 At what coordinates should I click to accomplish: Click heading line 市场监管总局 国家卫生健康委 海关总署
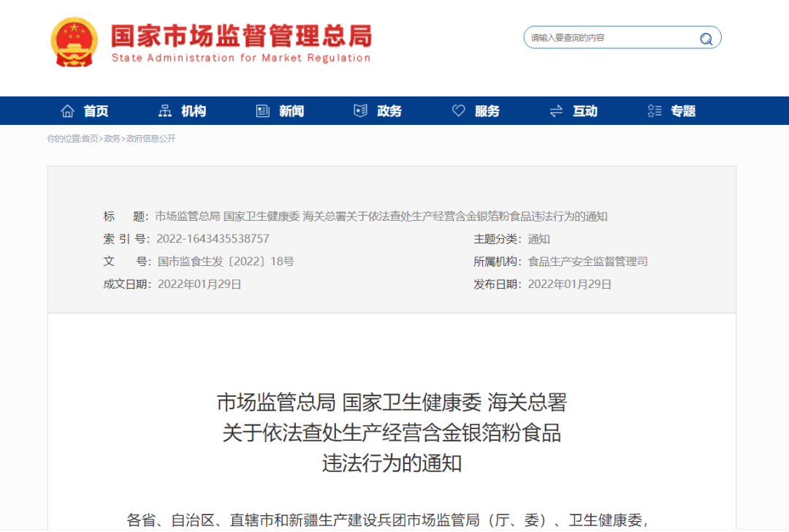point(392,402)
